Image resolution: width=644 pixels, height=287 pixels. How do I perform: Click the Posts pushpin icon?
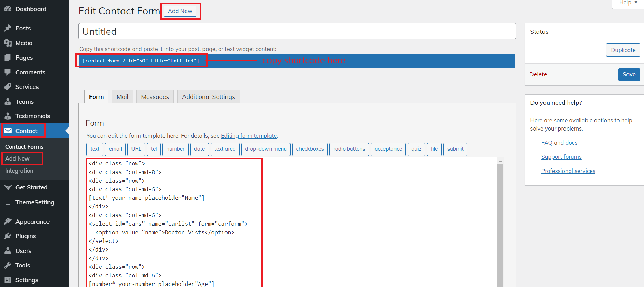(8, 28)
